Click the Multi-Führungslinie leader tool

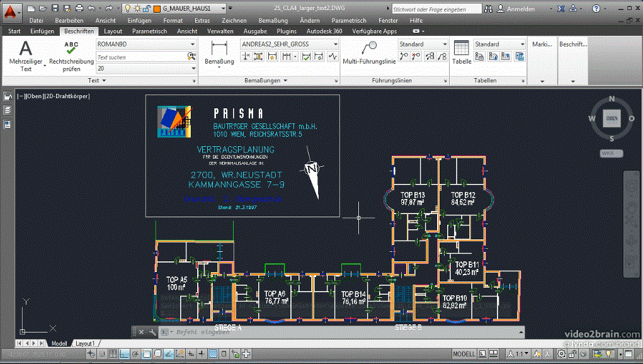369,54
